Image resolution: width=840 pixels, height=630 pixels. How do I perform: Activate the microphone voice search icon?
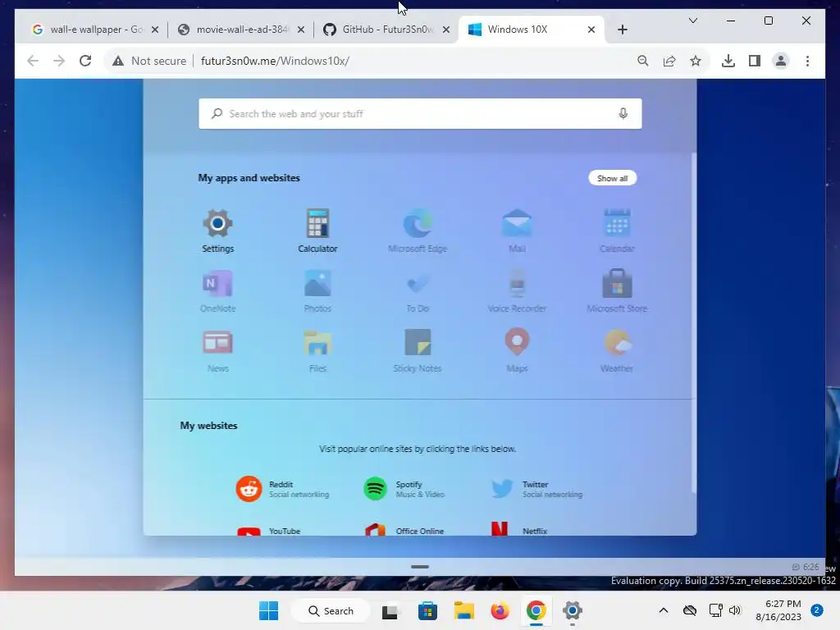click(623, 113)
